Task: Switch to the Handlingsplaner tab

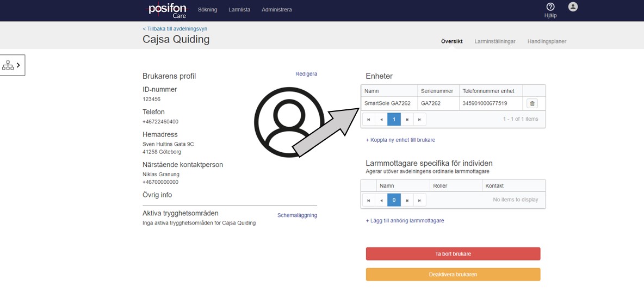Action: click(x=547, y=41)
